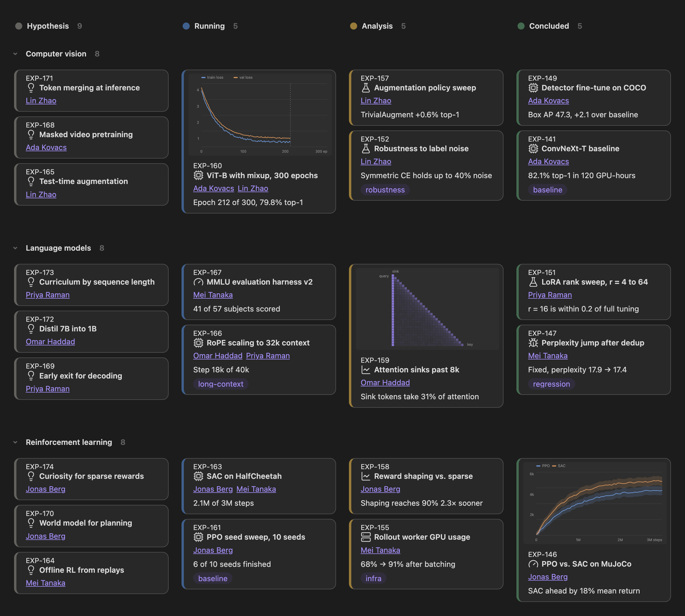
Task: Click the server icon on Rollout worker GPU usage
Action: pyautogui.click(x=366, y=537)
